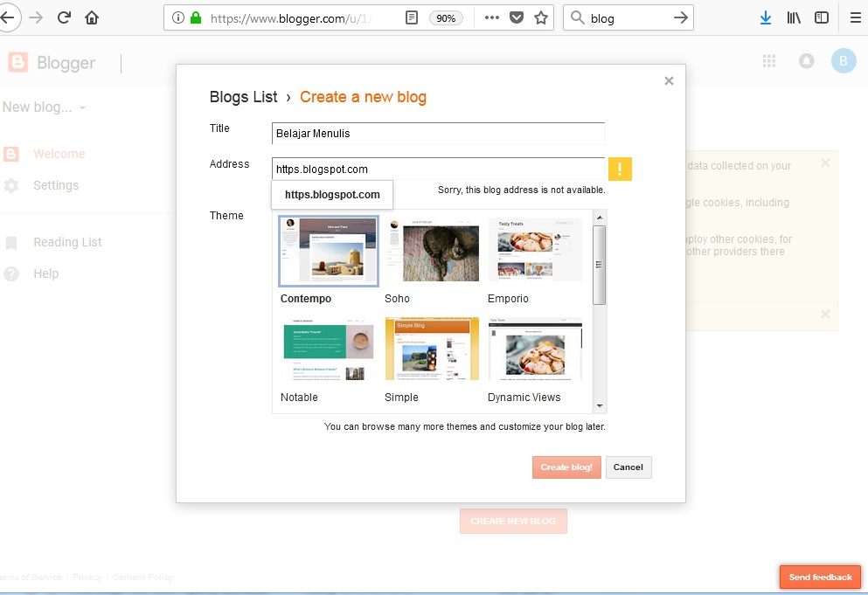Click the CREATE NEW BLOG button
This screenshot has width=868, height=595.
(513, 522)
